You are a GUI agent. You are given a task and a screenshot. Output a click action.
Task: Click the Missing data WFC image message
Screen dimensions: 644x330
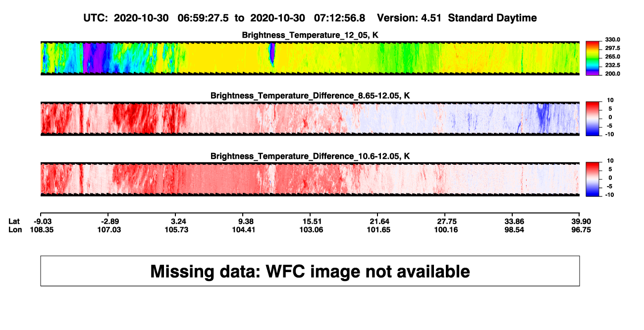click(310, 271)
